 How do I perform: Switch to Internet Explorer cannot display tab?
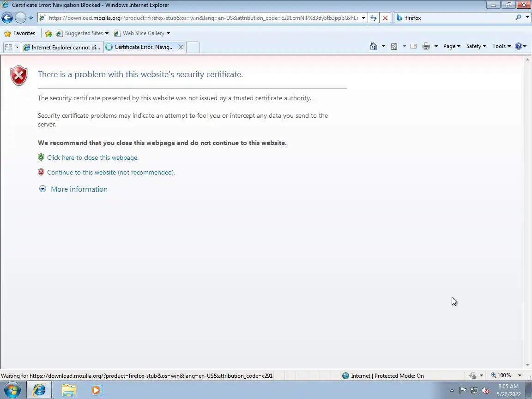click(62, 47)
